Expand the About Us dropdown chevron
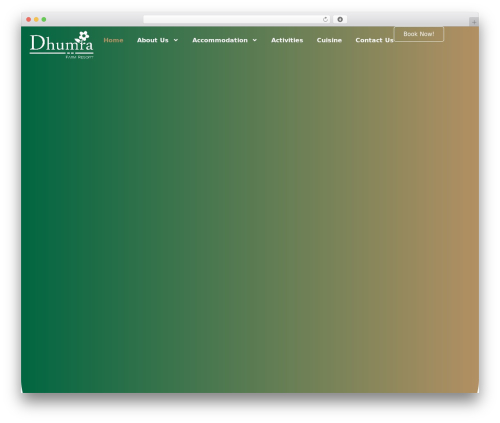The image size is (500, 423). click(x=176, y=40)
